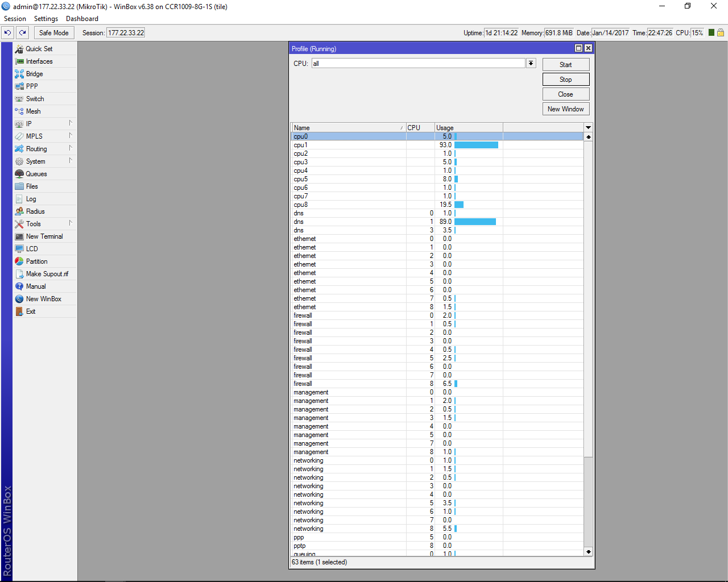728x582 pixels.
Task: Open the Bridge section icon
Action: (19, 74)
